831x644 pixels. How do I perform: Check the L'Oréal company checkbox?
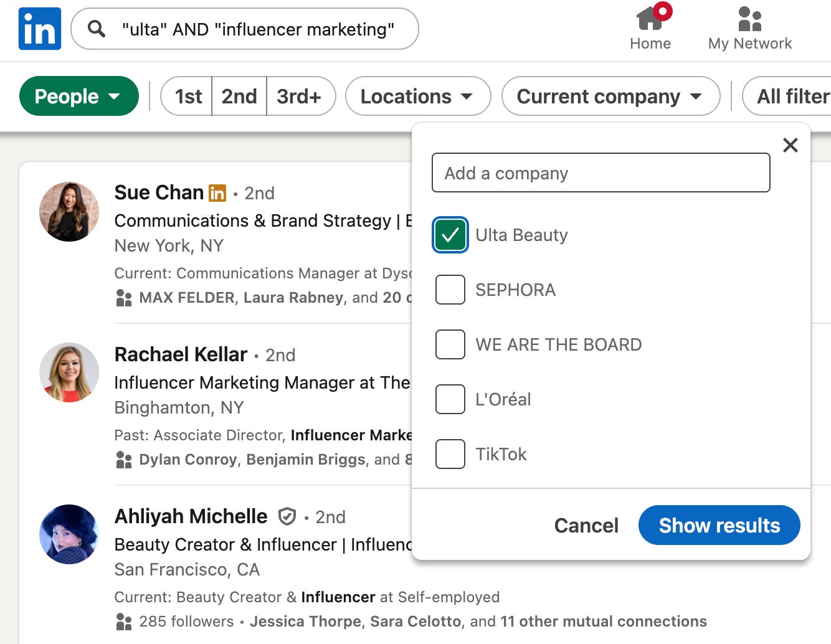click(450, 399)
